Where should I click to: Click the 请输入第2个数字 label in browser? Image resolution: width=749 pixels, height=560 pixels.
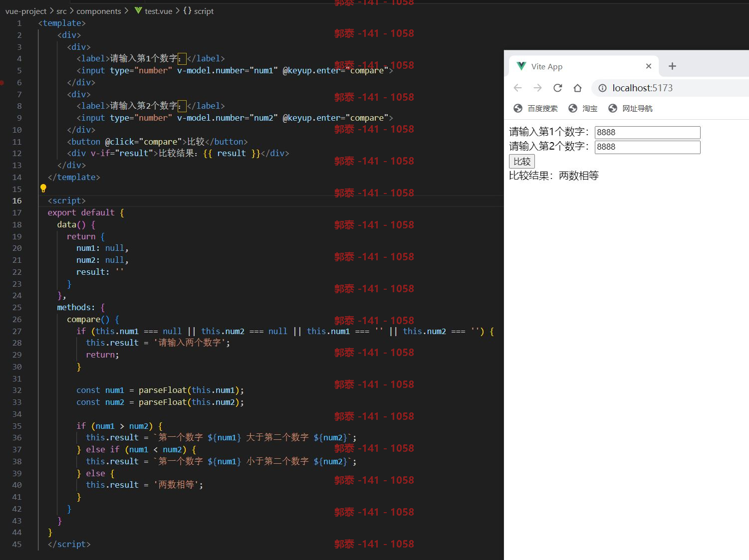click(x=549, y=146)
